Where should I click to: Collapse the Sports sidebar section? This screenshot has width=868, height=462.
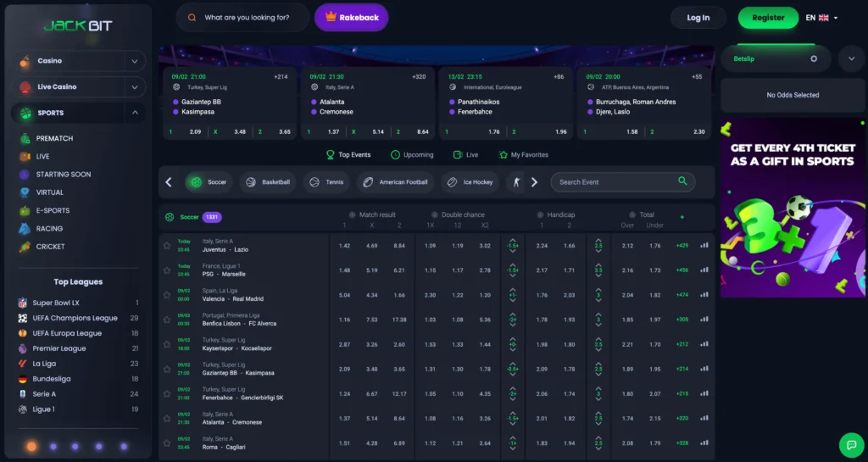(134, 113)
